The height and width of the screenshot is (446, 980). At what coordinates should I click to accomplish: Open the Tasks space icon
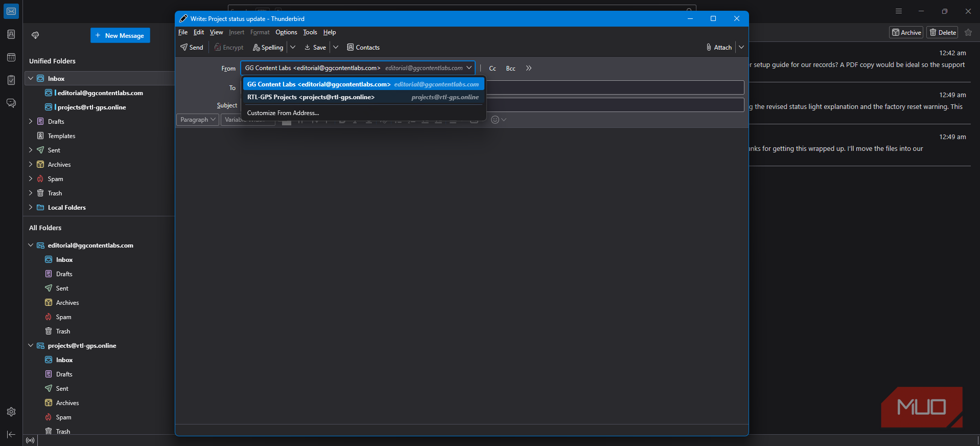pyautogui.click(x=11, y=80)
